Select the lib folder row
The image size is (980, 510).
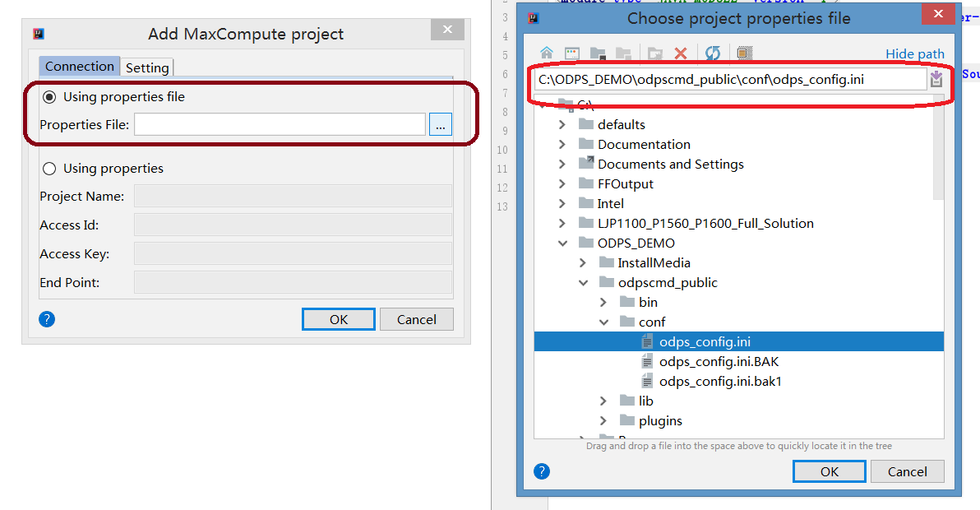[x=739, y=401]
